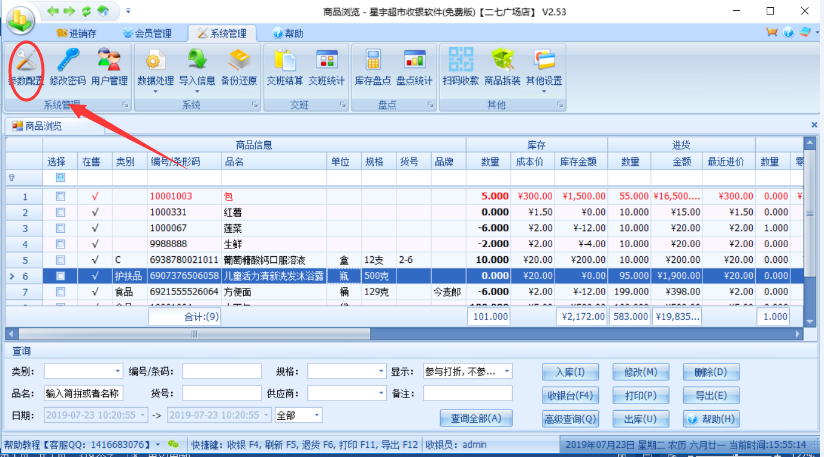This screenshot has width=824, height=457.
Task: Select the 系统管理 ribbon tab
Action: (x=222, y=33)
